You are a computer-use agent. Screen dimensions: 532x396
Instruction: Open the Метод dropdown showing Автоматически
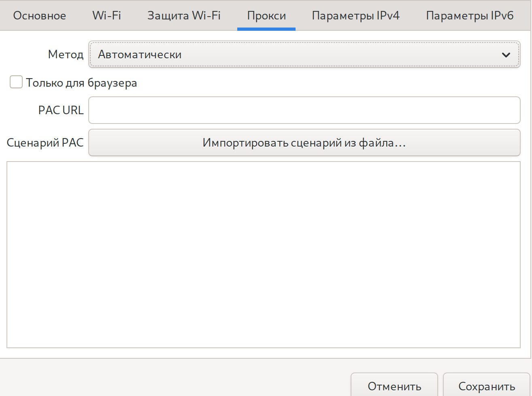point(304,54)
